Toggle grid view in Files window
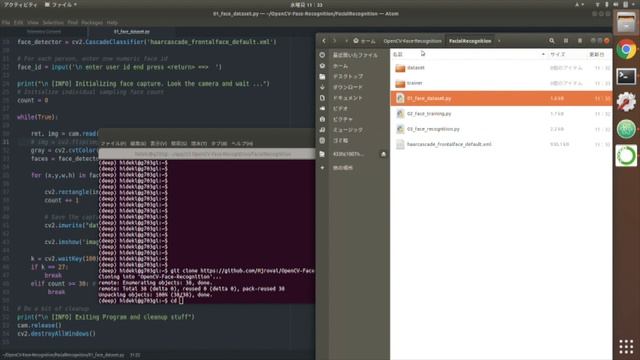Viewport: 640px width, 360px height. pyautogui.click(x=566, y=41)
